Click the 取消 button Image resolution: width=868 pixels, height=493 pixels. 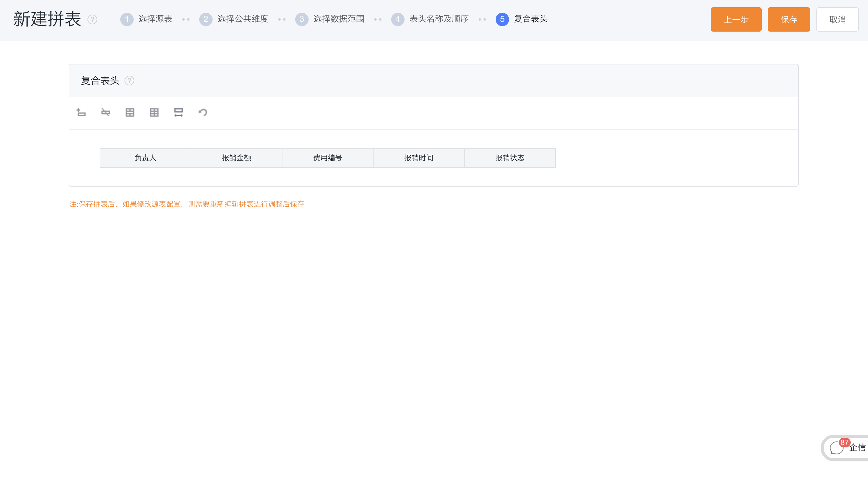tap(838, 20)
